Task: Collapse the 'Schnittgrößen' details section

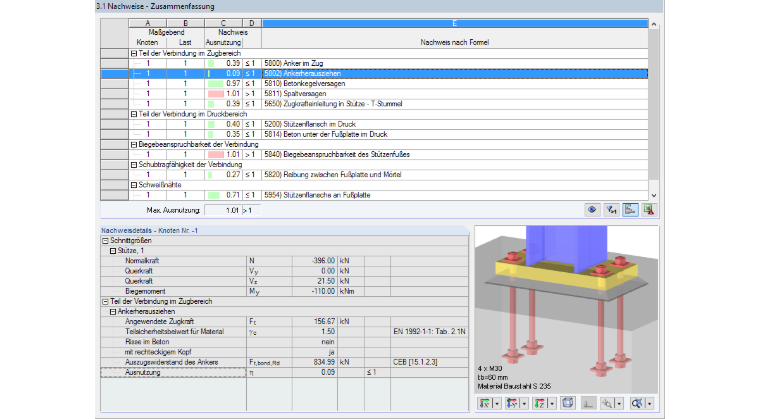Action: click(x=105, y=241)
